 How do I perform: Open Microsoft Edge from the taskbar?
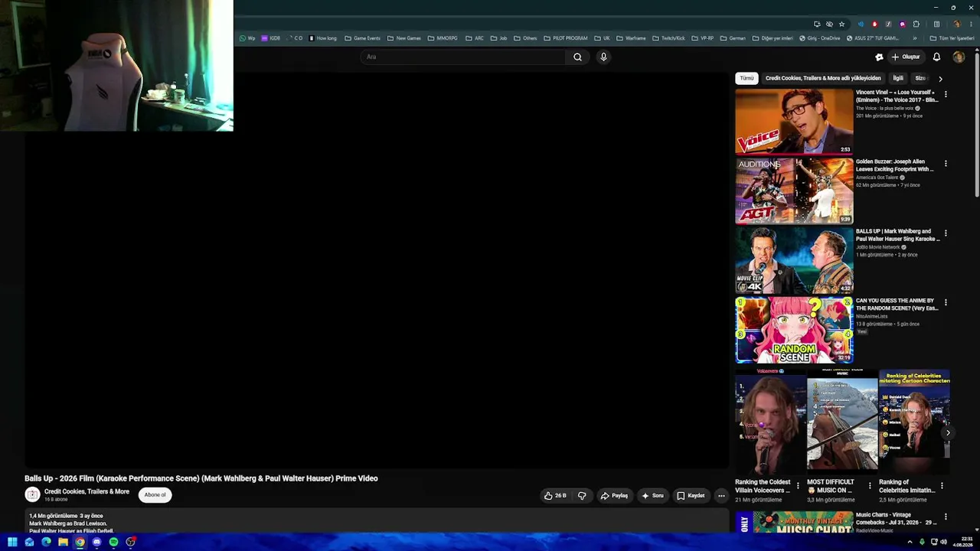46,542
